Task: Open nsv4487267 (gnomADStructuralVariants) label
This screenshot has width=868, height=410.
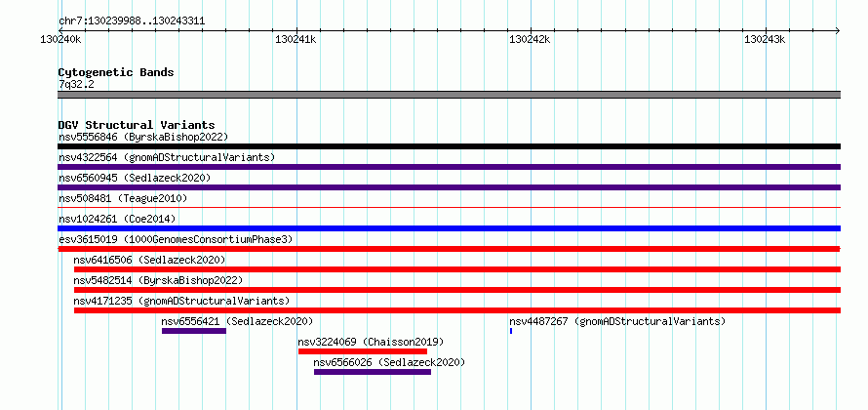Action: tap(617, 321)
